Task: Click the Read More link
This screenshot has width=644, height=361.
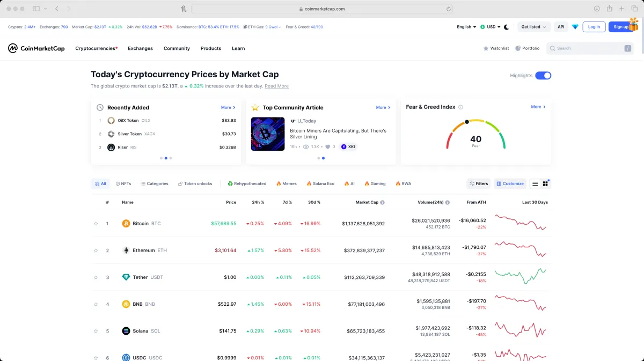Action: point(276,86)
